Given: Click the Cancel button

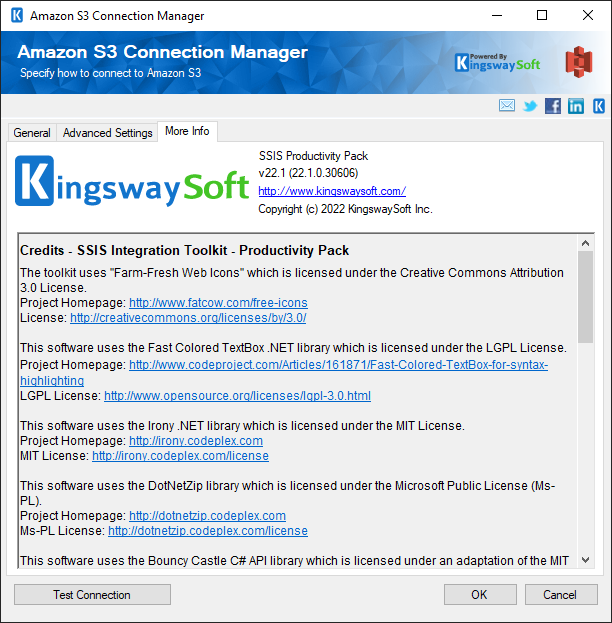Looking at the screenshot, I should click(561, 594).
